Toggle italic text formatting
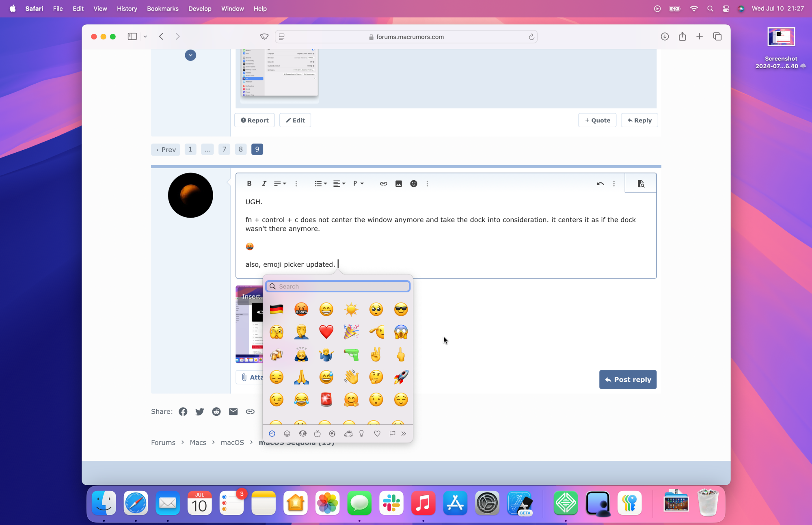812x525 pixels. 264,184
